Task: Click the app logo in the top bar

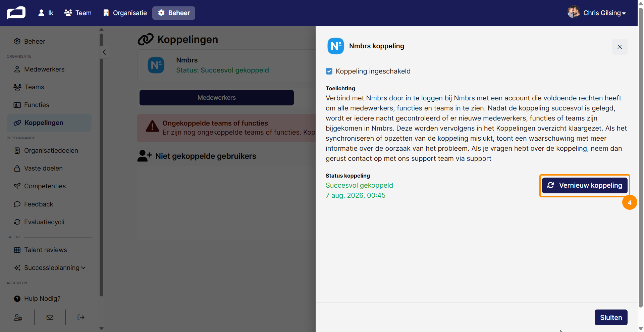Action: [16, 13]
